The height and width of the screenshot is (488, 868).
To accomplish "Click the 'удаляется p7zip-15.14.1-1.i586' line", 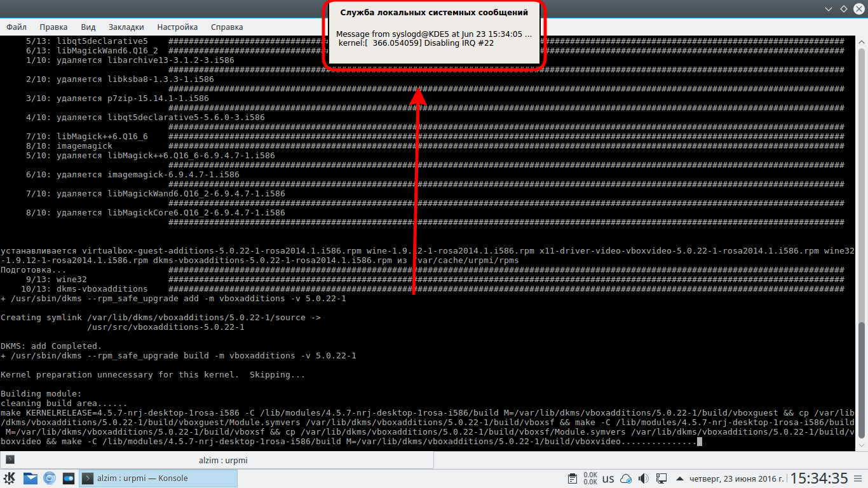I will click(118, 98).
